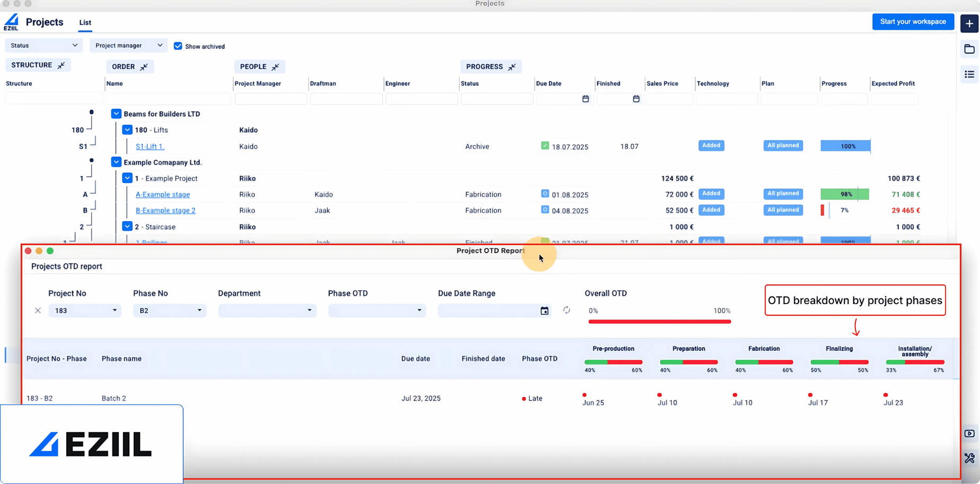Open the video tutorial icon in right sidebar

[969, 434]
